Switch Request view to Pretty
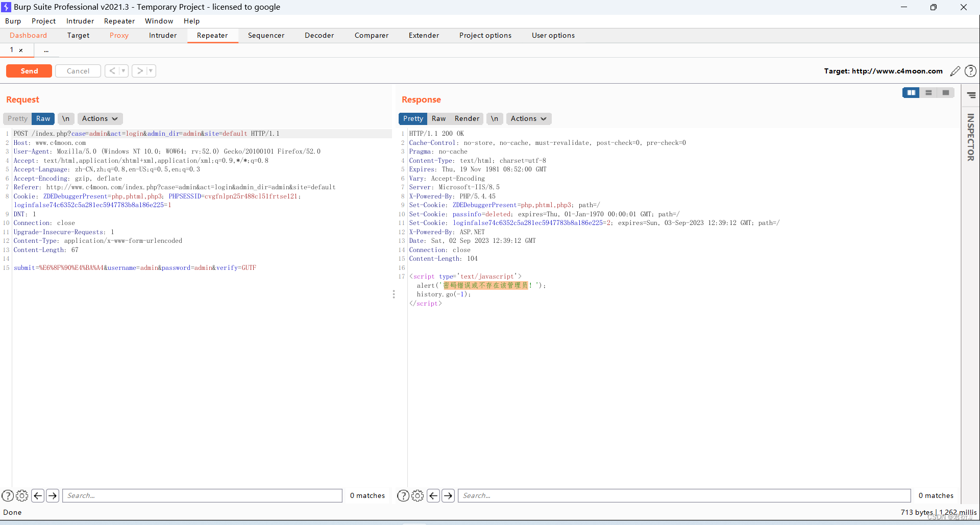 17,119
